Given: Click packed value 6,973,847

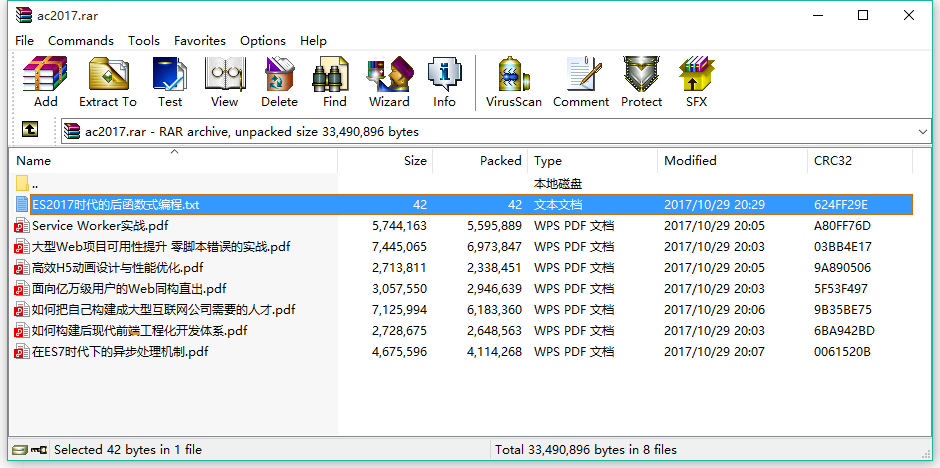Looking at the screenshot, I should 494,247.
